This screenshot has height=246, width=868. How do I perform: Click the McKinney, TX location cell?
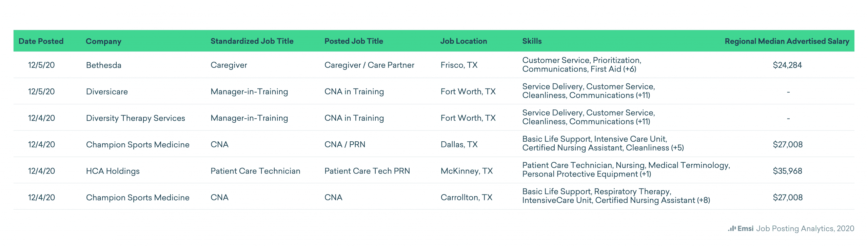pos(467,171)
